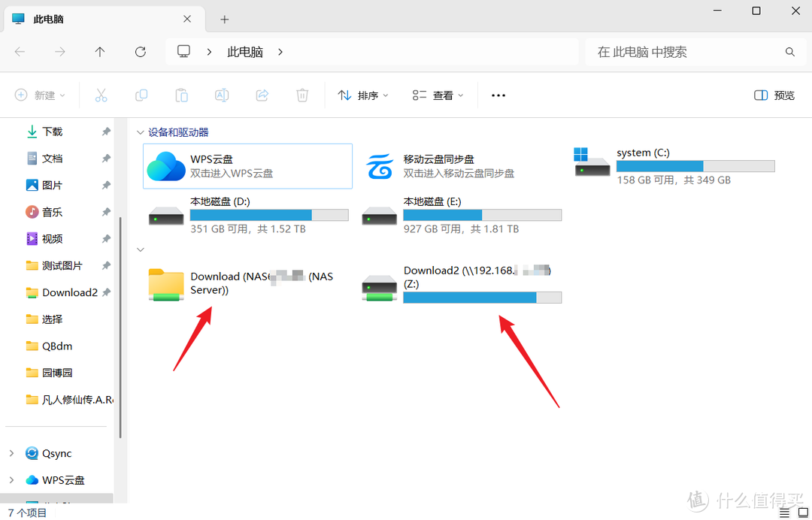The height and width of the screenshot is (520, 812).
Task: Select Download2 (Z:) network drive
Action: coord(461,283)
